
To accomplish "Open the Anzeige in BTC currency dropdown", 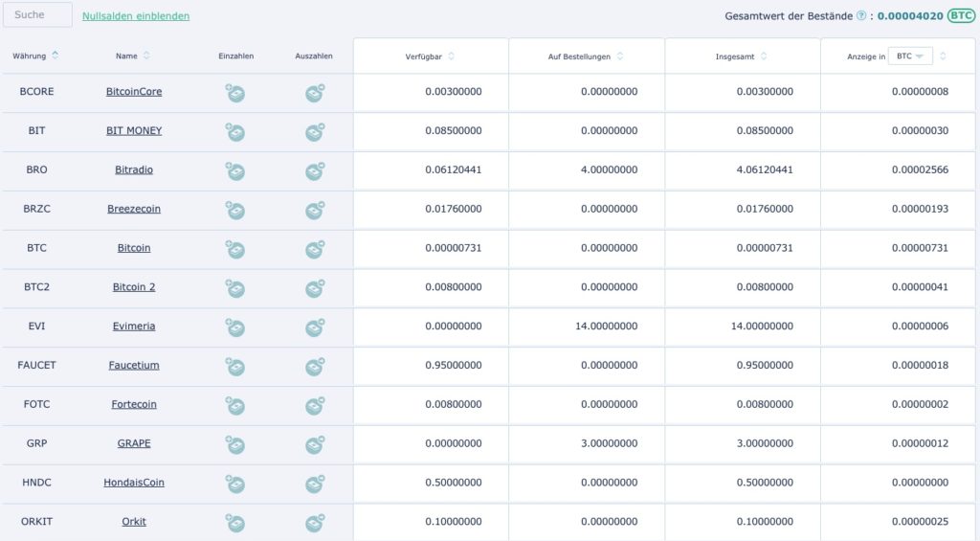I will pyautogui.click(x=910, y=56).
